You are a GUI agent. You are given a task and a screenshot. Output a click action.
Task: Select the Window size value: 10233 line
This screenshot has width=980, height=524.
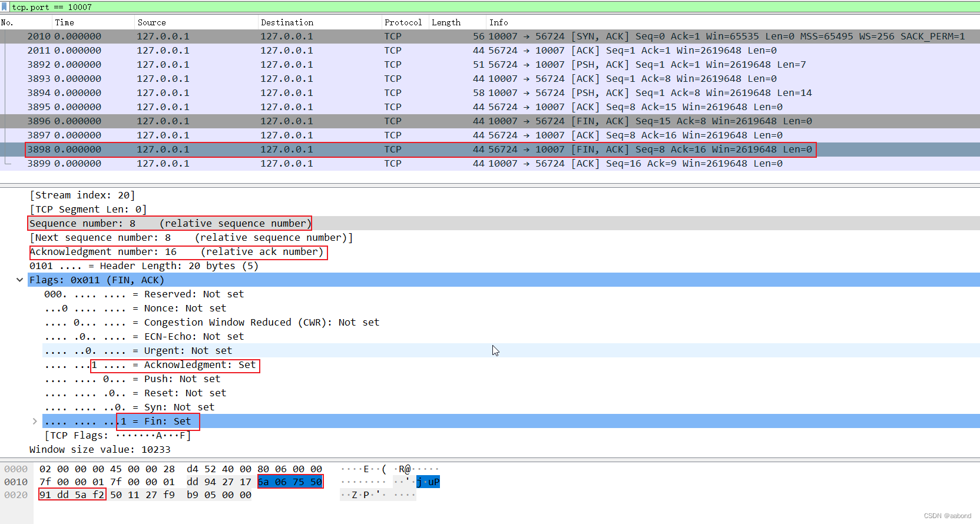pyautogui.click(x=100, y=450)
